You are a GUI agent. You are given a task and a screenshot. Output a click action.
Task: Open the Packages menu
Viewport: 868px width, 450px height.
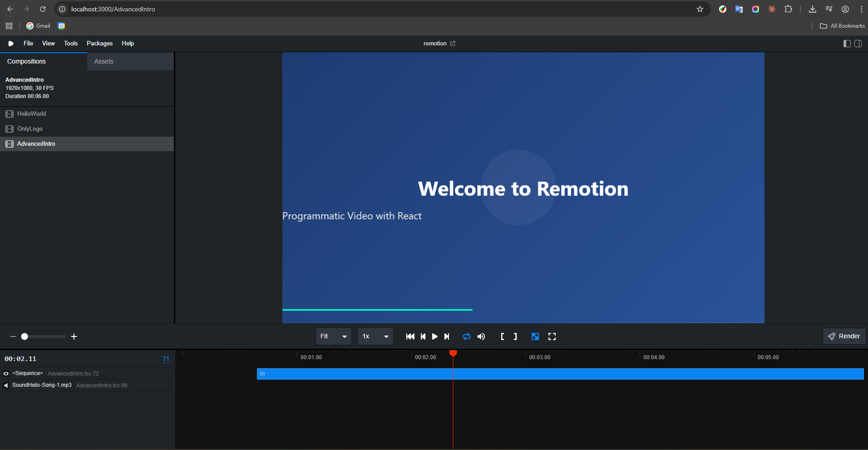coord(99,44)
